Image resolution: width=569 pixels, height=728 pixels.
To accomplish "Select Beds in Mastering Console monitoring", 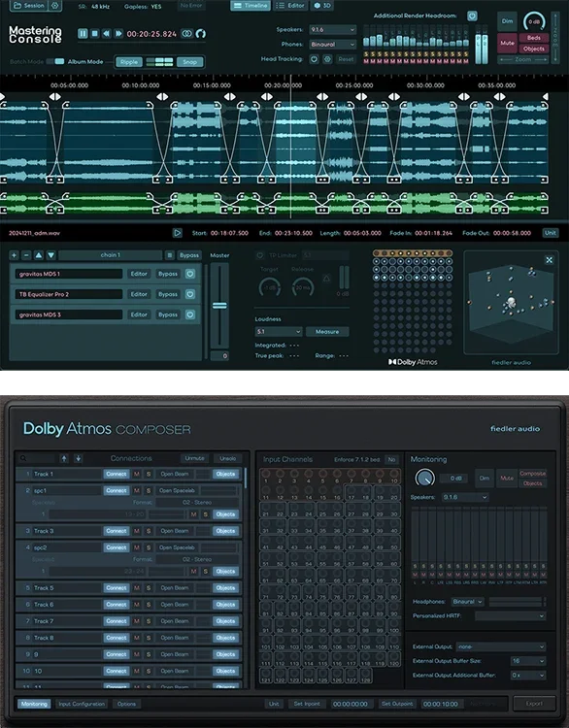I will (x=534, y=38).
